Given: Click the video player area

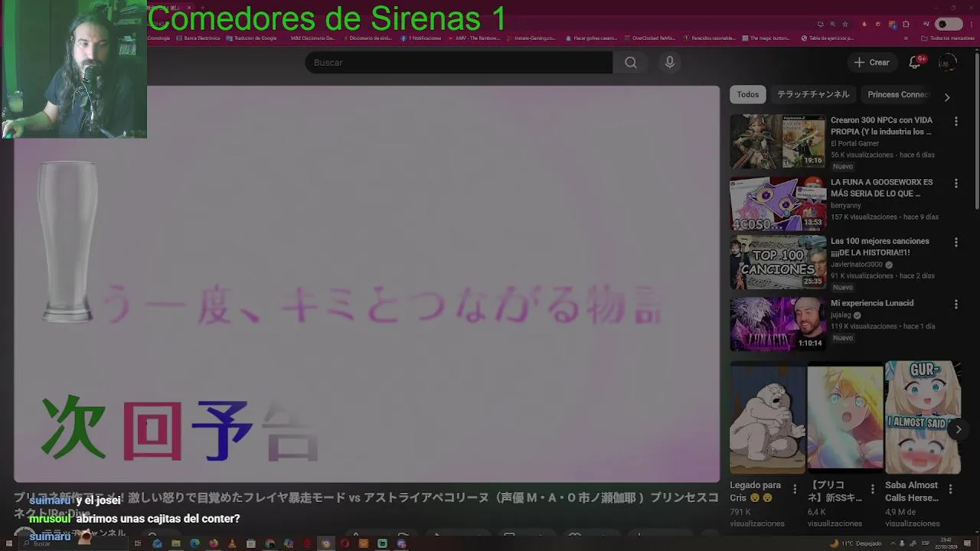Looking at the screenshot, I should pyautogui.click(x=367, y=284).
